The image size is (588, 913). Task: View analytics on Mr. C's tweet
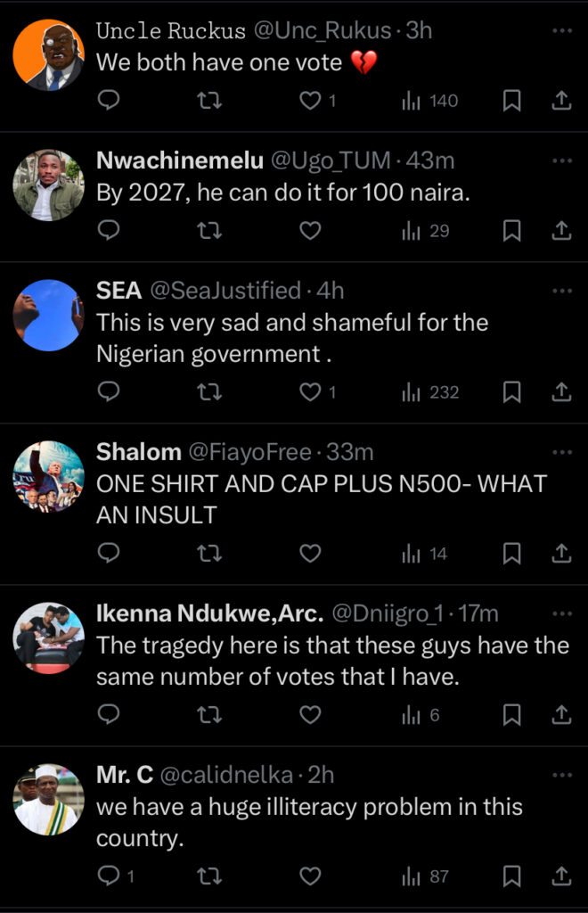426,877
